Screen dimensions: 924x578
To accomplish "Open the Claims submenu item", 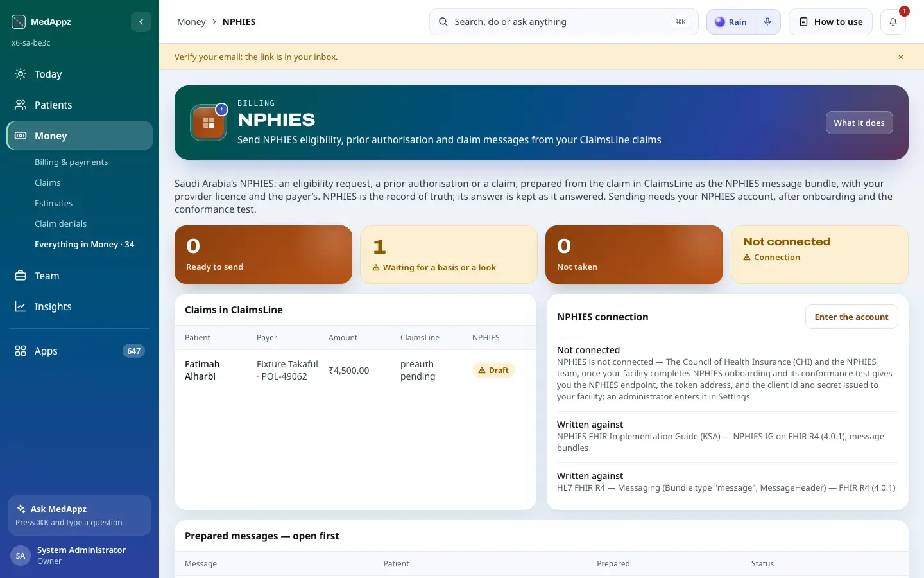I will [x=47, y=182].
